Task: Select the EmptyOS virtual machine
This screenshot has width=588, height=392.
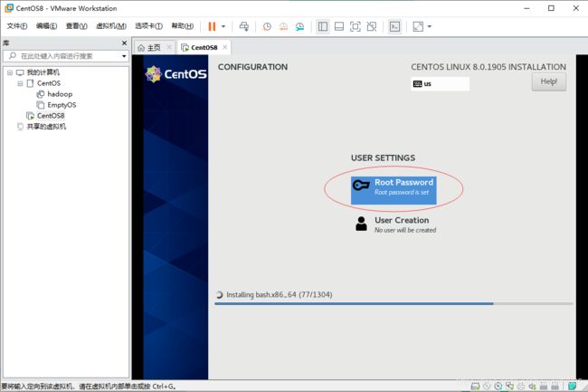Action: pyautogui.click(x=62, y=105)
